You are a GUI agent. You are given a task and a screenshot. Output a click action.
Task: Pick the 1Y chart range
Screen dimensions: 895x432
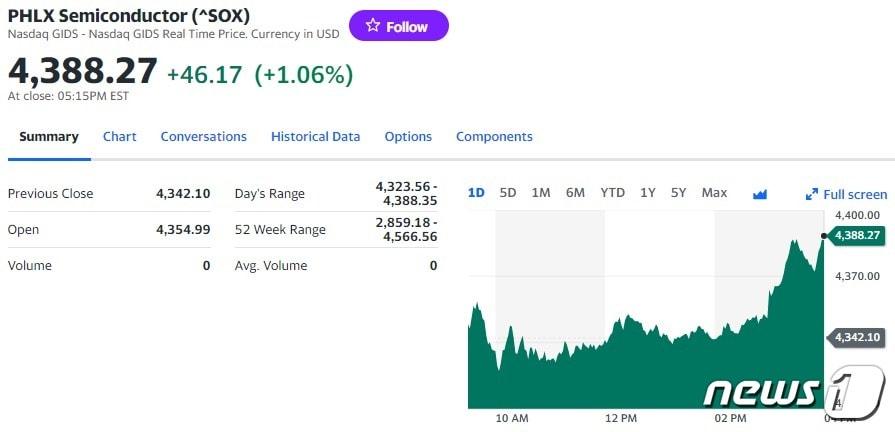[x=648, y=192]
